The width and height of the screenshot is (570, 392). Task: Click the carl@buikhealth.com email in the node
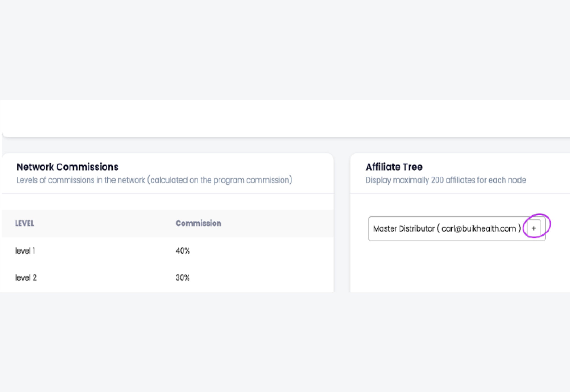coord(478,229)
